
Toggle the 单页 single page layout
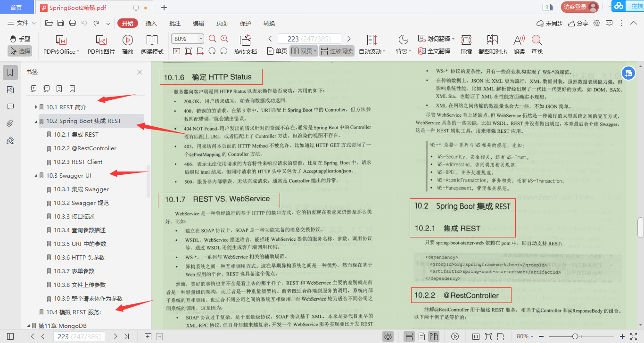(x=277, y=51)
